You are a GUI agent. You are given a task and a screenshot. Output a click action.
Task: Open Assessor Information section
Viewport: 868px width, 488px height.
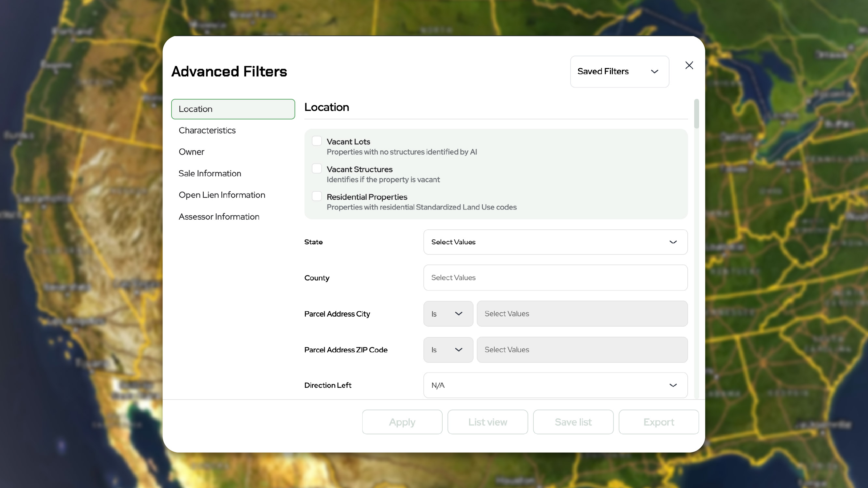[219, 217]
